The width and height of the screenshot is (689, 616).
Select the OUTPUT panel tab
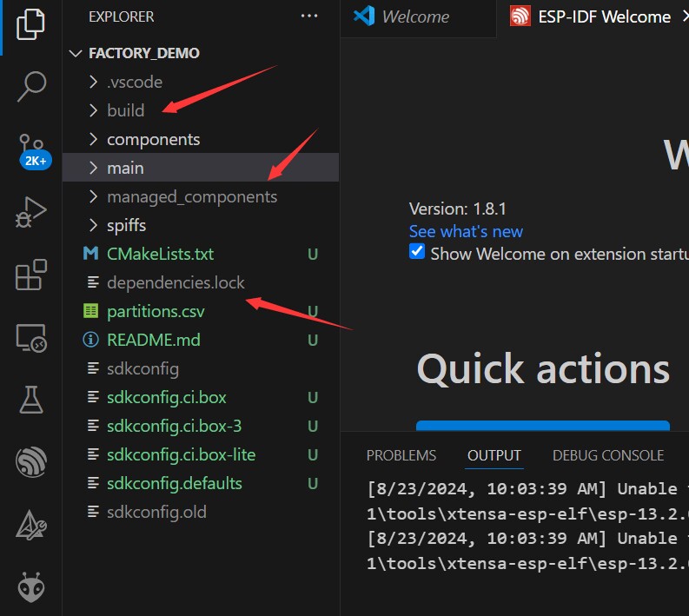tap(494, 455)
